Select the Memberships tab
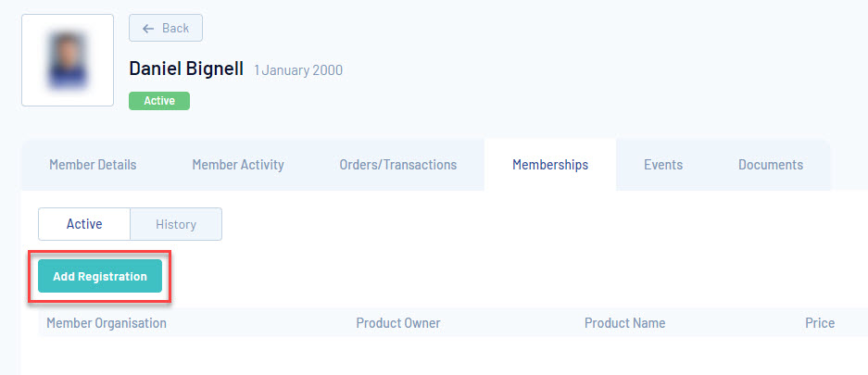This screenshot has height=375, width=868. tap(550, 165)
